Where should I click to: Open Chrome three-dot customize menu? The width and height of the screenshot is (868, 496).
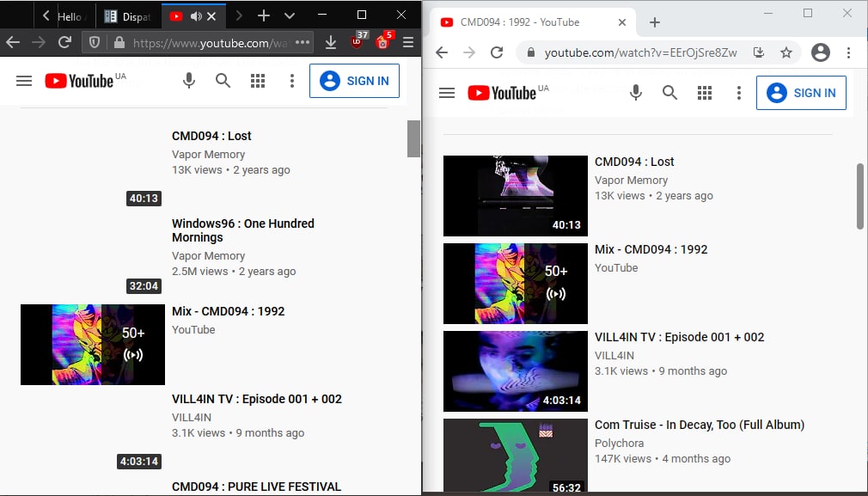click(x=848, y=52)
